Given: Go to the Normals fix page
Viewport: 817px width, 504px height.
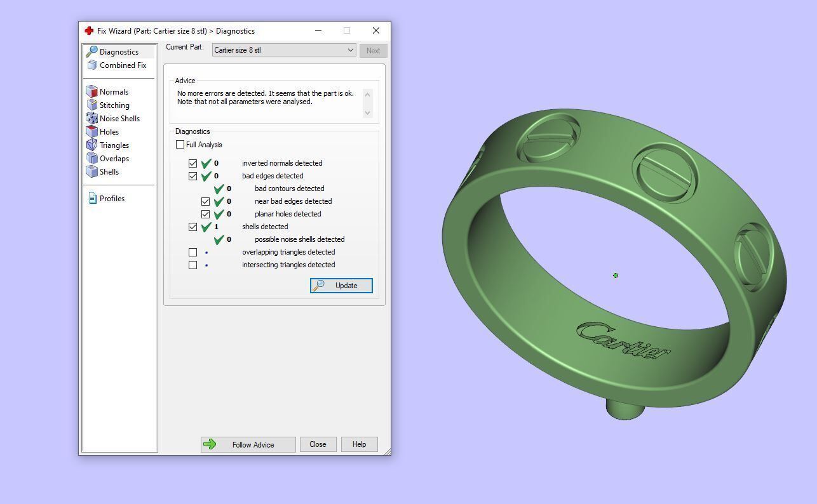Looking at the screenshot, I should pyautogui.click(x=114, y=92).
